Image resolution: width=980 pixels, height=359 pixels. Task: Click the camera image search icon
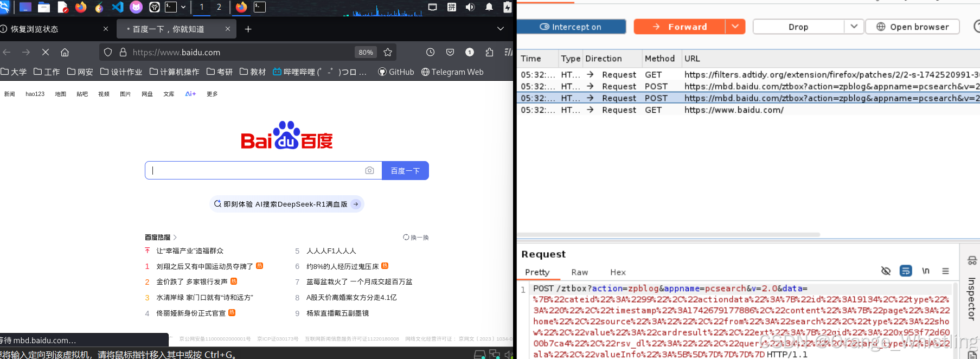(x=369, y=170)
